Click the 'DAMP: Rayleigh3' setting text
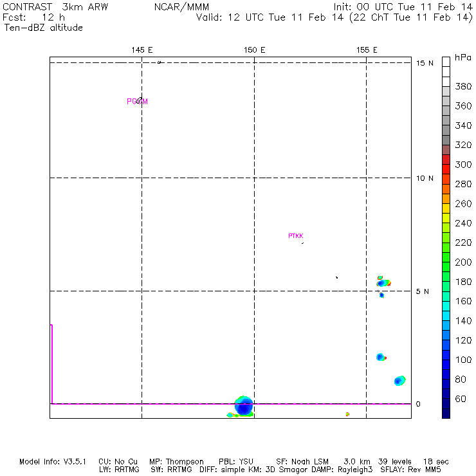This screenshot has width=476, height=476. [x=342, y=470]
